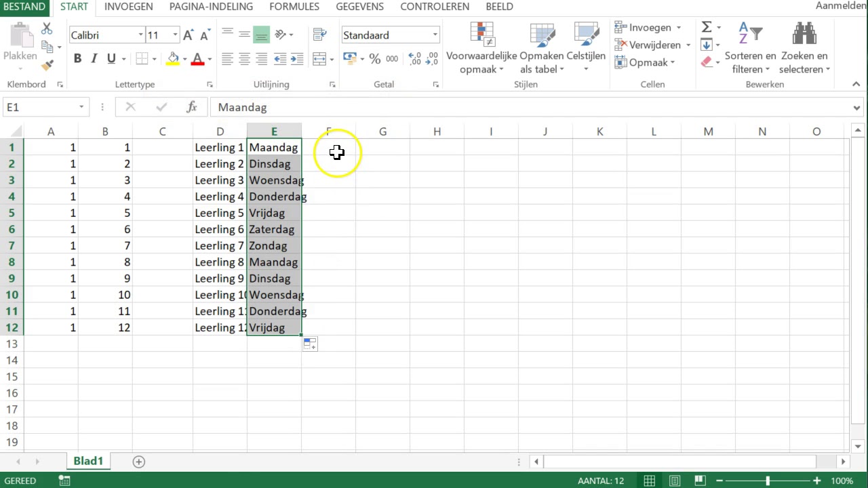Toggle italic formatting
Screen dimensions: 868x488
pyautogui.click(x=94, y=59)
